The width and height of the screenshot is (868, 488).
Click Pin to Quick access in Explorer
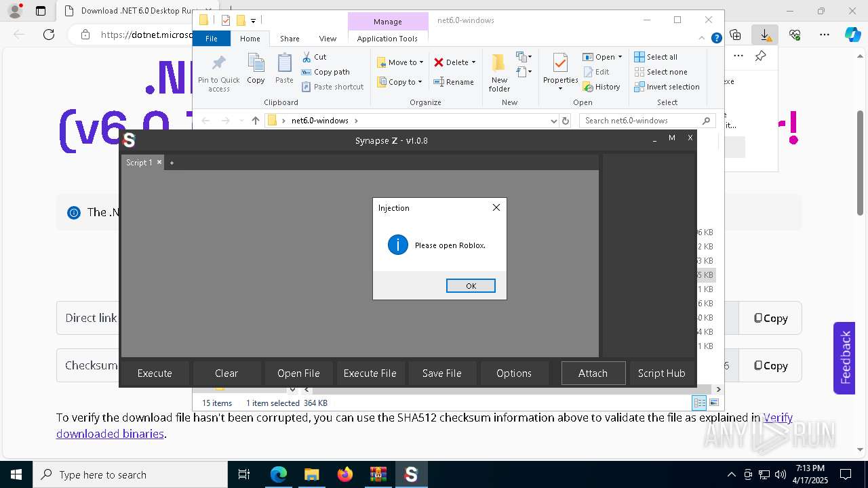pos(218,73)
